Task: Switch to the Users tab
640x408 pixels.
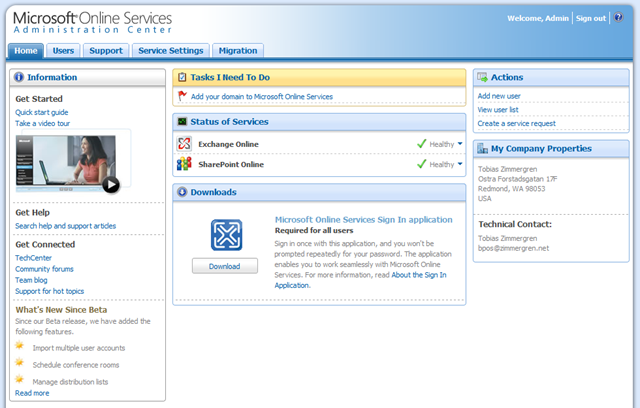Action: click(x=63, y=50)
